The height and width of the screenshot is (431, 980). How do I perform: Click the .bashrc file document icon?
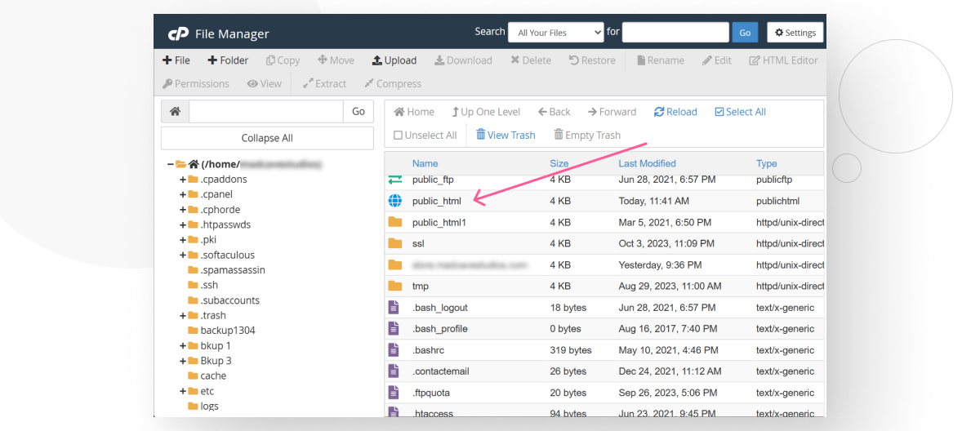point(395,350)
